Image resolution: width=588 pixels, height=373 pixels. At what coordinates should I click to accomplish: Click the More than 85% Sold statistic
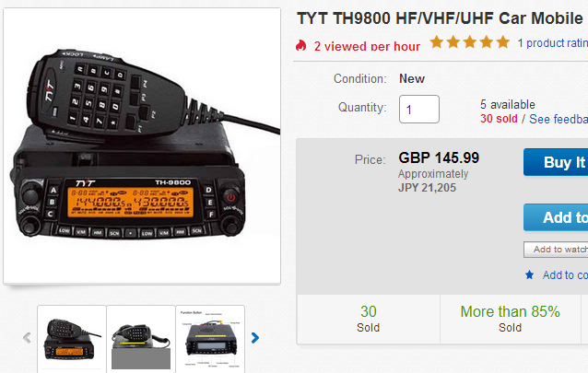pos(510,319)
